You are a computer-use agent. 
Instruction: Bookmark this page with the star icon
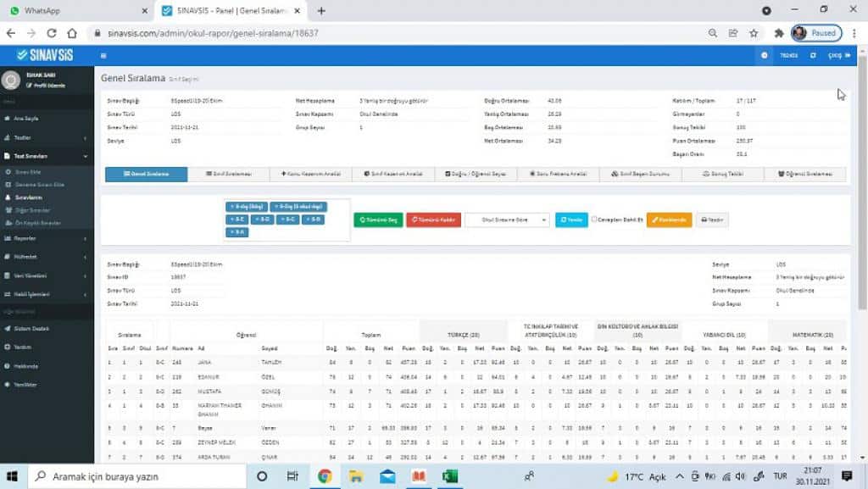[754, 33]
